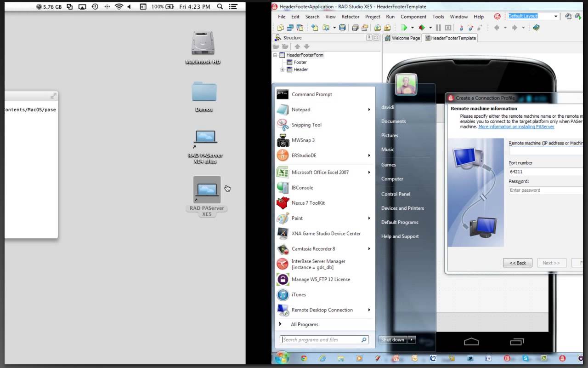This screenshot has height=368, width=588.
Task: Click the << Back button in dialog
Action: [x=518, y=263]
